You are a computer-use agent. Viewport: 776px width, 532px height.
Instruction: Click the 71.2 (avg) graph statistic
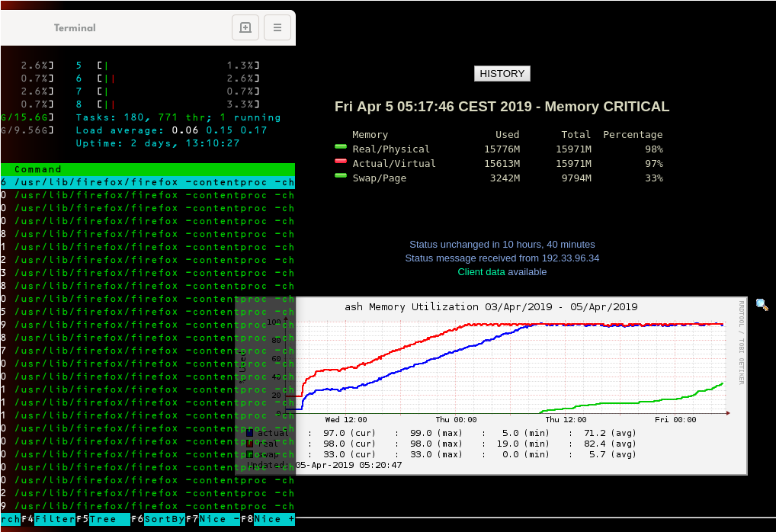[x=610, y=433]
